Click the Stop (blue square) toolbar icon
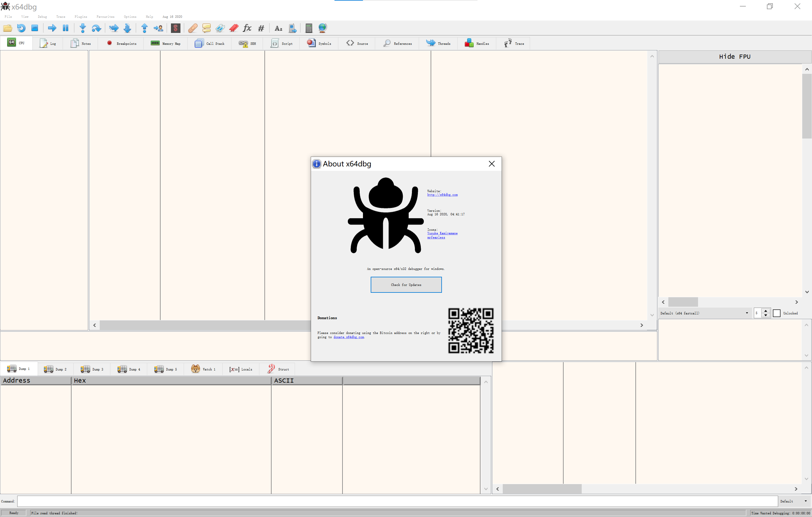812x517 pixels. coord(35,28)
